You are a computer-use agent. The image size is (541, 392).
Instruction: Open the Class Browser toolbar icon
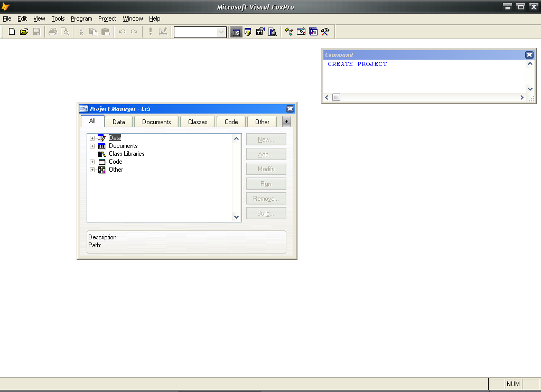click(289, 32)
